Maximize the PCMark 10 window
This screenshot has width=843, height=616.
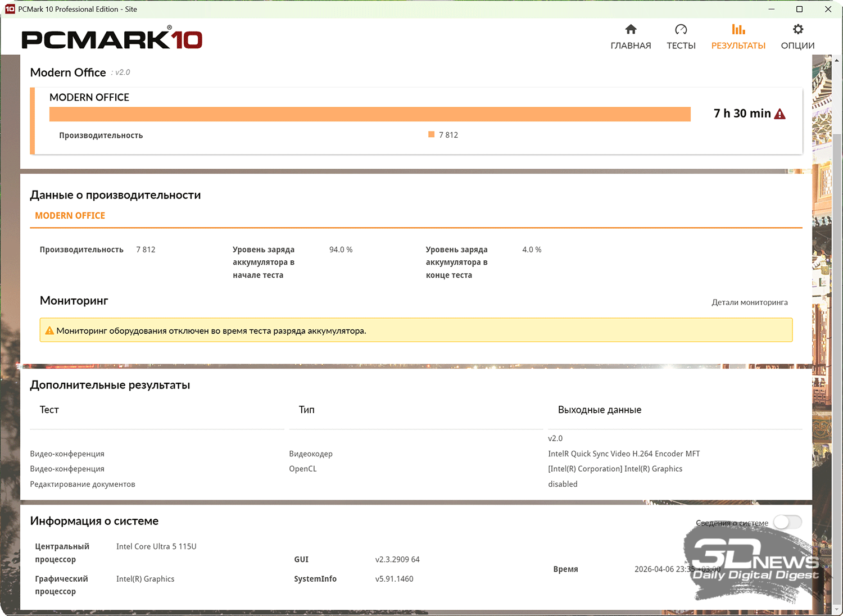point(799,9)
